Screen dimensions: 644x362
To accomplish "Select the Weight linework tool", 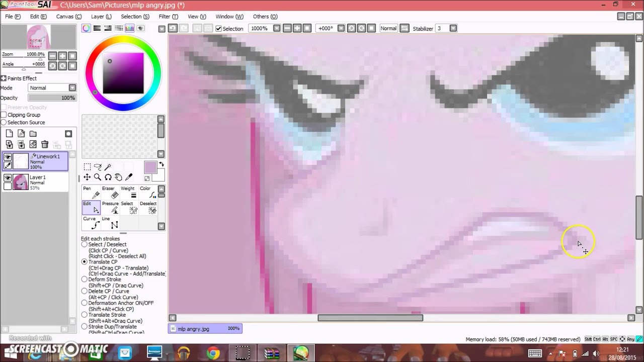I will (x=128, y=193).
